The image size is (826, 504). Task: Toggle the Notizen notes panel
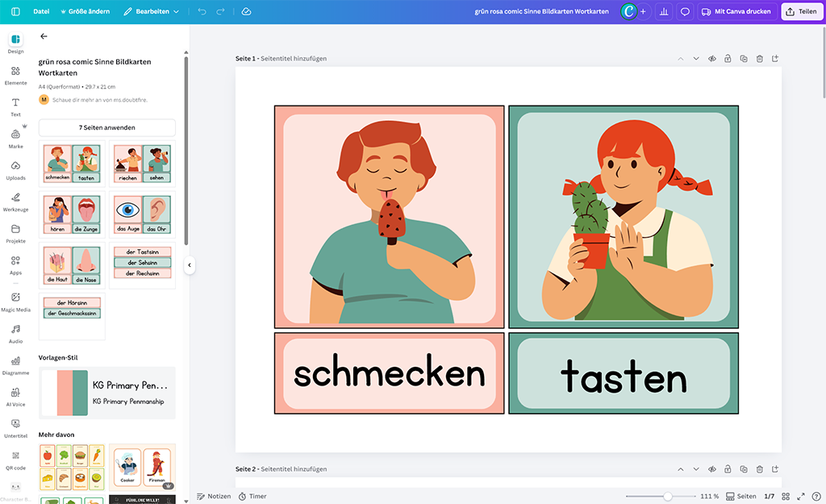pos(214,496)
